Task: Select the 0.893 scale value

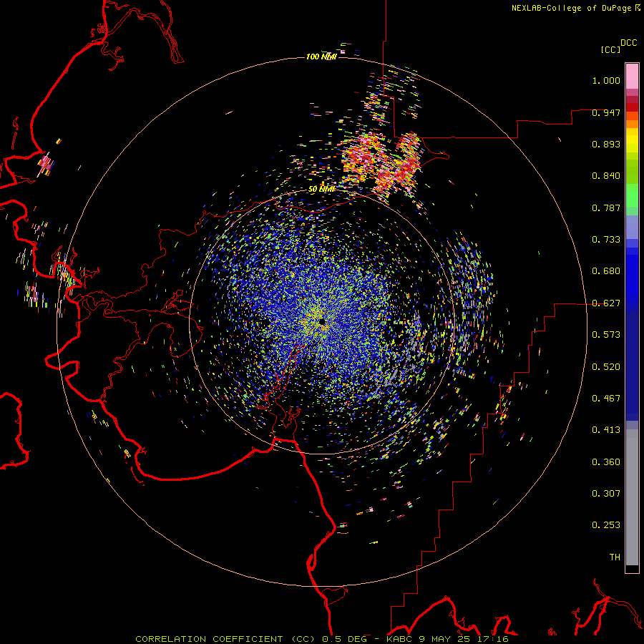Action: pyautogui.click(x=606, y=144)
